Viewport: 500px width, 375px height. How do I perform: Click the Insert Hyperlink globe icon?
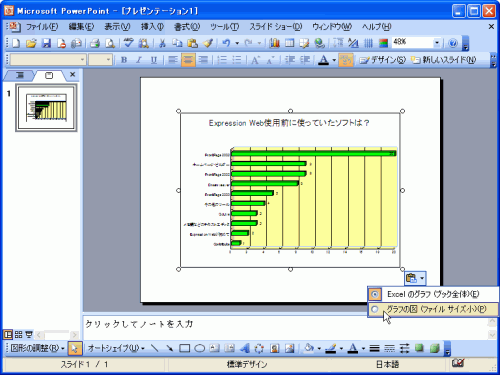coord(320,43)
